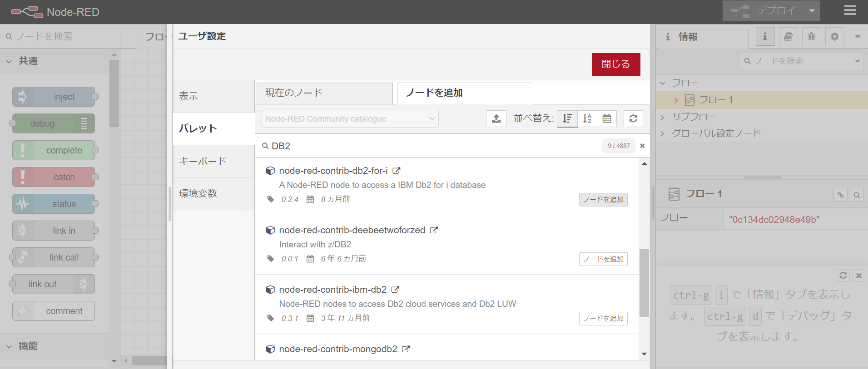Add node-red-contrib-db2-for-i module
Screen dimensions: 868x369
pos(603,200)
